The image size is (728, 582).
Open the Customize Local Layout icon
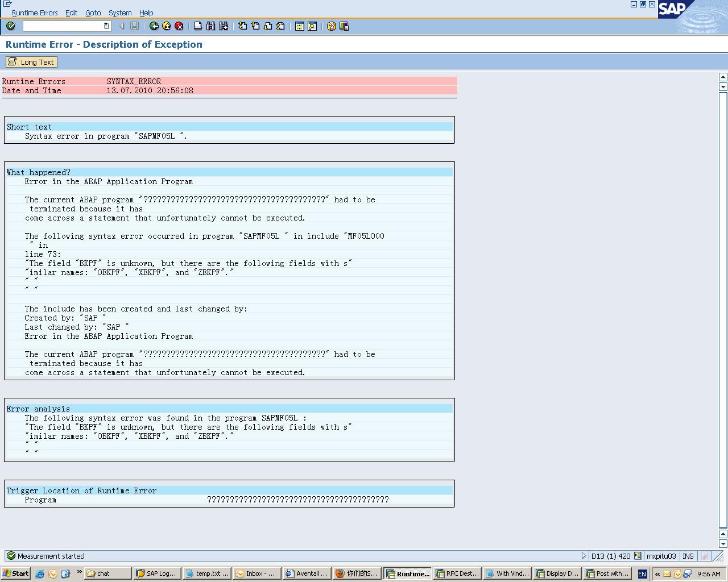pyautogui.click(x=344, y=26)
